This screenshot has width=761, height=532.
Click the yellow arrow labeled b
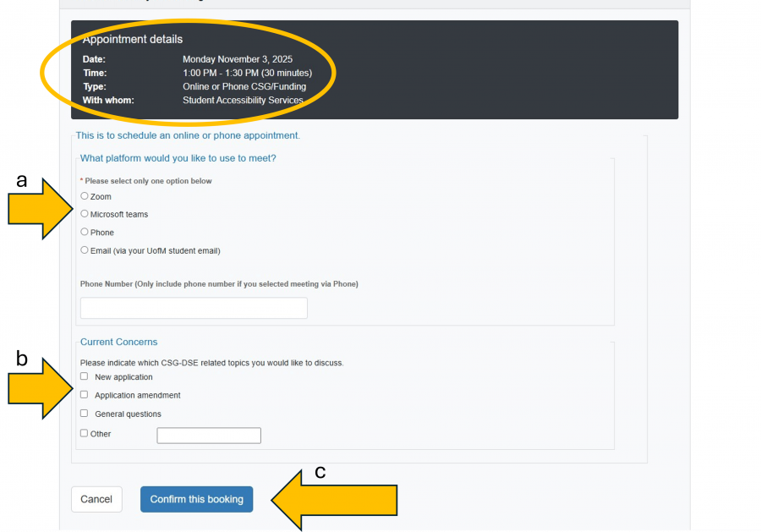coord(42,389)
